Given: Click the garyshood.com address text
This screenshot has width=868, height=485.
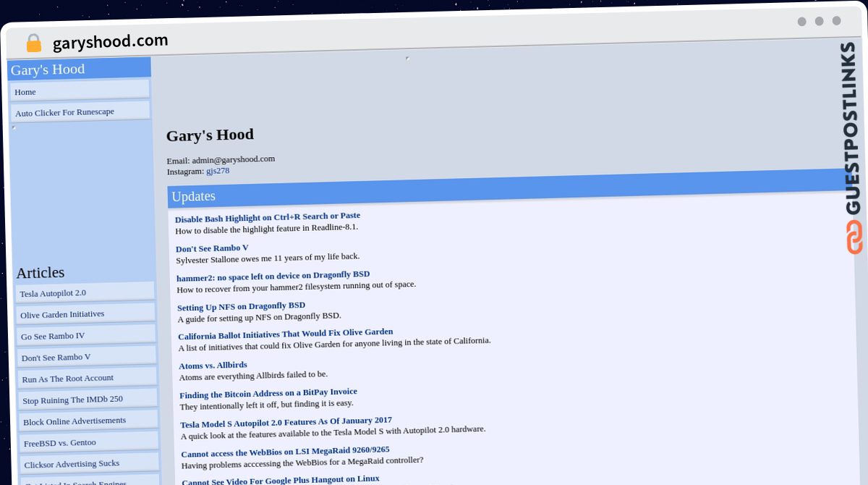Looking at the screenshot, I should pyautogui.click(x=110, y=41).
